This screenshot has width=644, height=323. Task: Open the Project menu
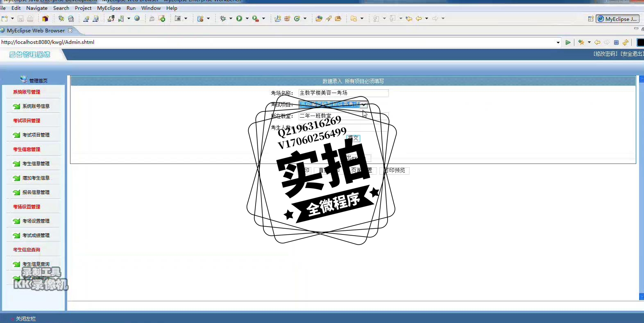(83, 8)
